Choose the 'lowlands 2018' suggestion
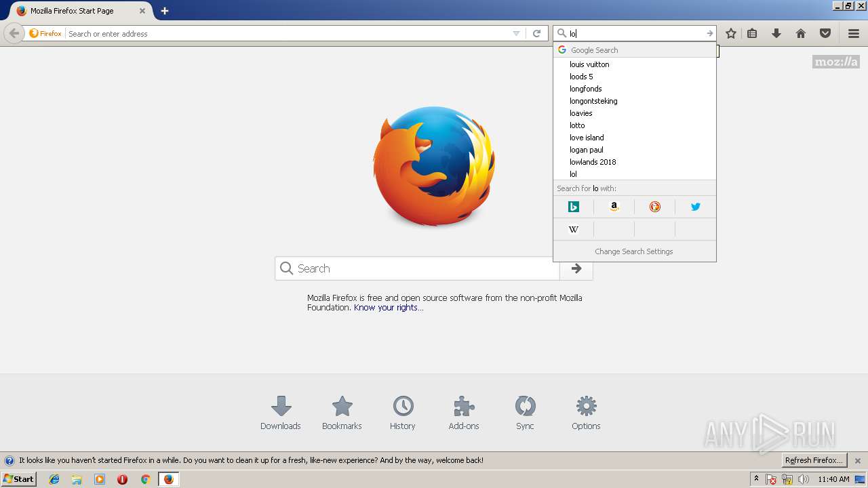The height and width of the screenshot is (488, 868). coord(635,162)
